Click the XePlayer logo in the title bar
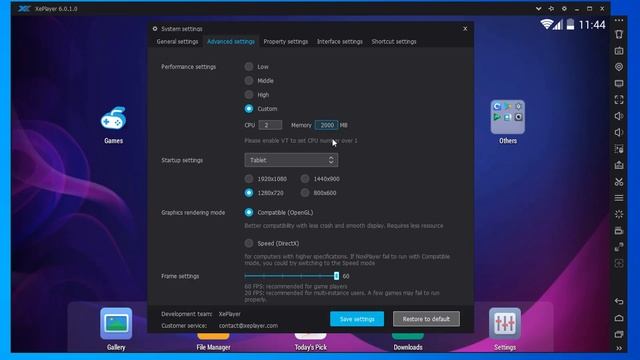Viewport: 640px width, 360px height. (x=24, y=9)
